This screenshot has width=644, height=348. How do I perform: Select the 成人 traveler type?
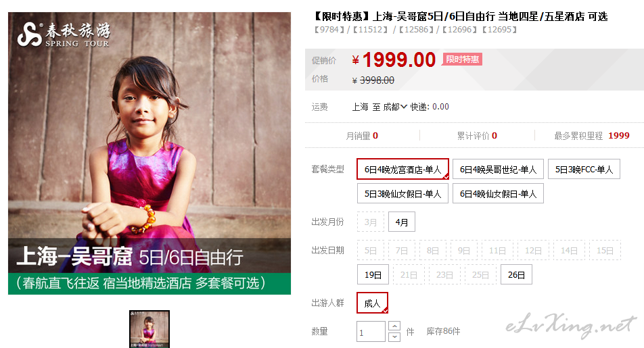click(x=372, y=303)
